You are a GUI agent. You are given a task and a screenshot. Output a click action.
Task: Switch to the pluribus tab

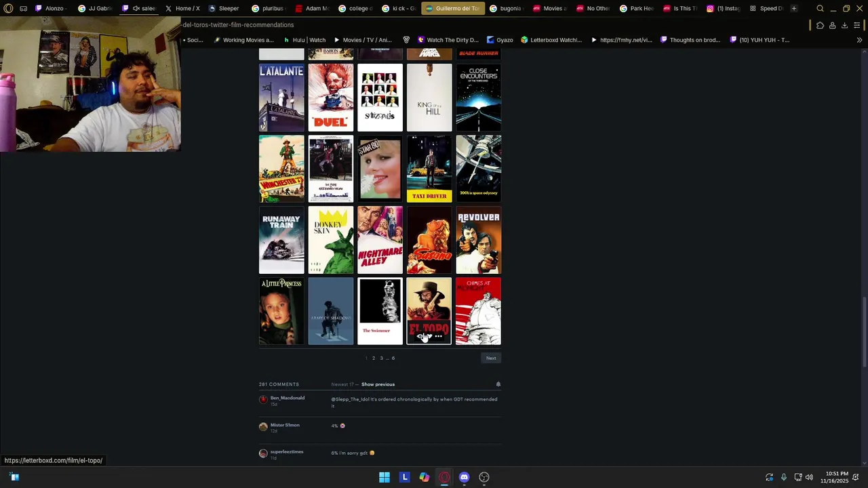[x=269, y=8]
